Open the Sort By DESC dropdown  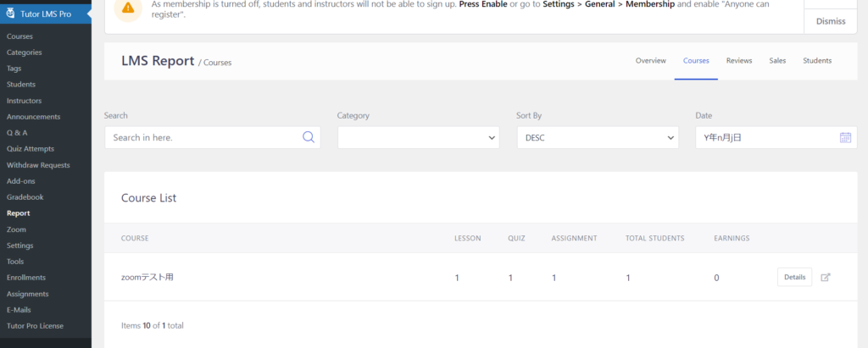pyautogui.click(x=597, y=137)
